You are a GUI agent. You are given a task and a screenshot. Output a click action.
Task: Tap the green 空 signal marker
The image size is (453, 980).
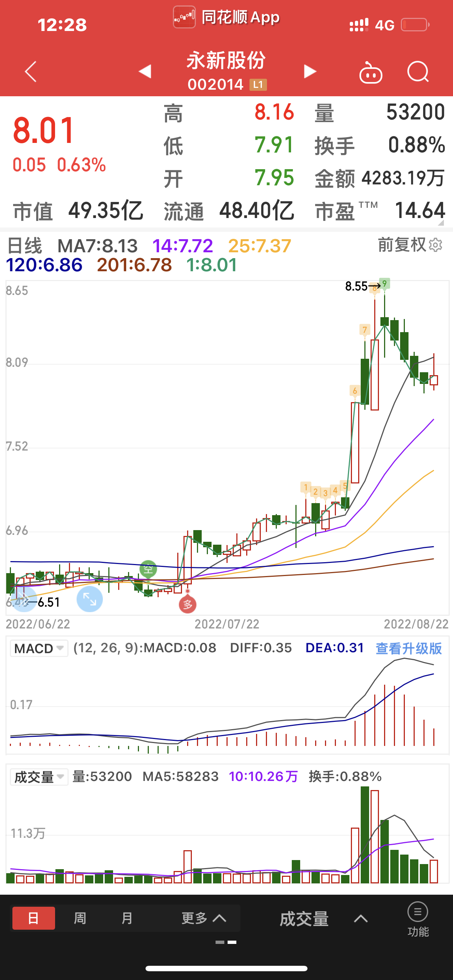pyautogui.click(x=148, y=569)
